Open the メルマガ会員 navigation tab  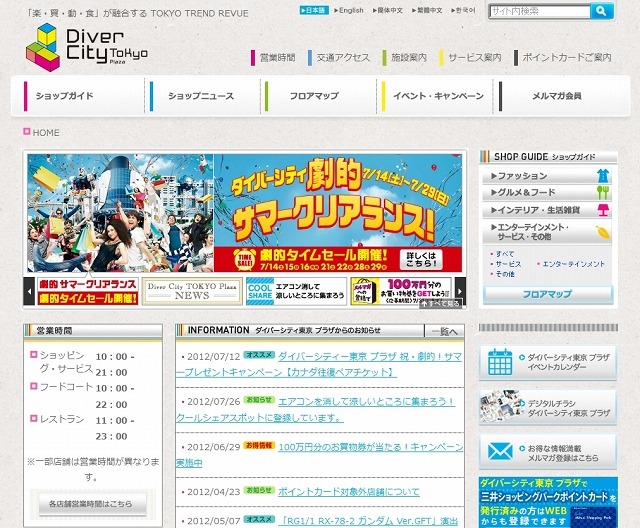click(x=561, y=96)
